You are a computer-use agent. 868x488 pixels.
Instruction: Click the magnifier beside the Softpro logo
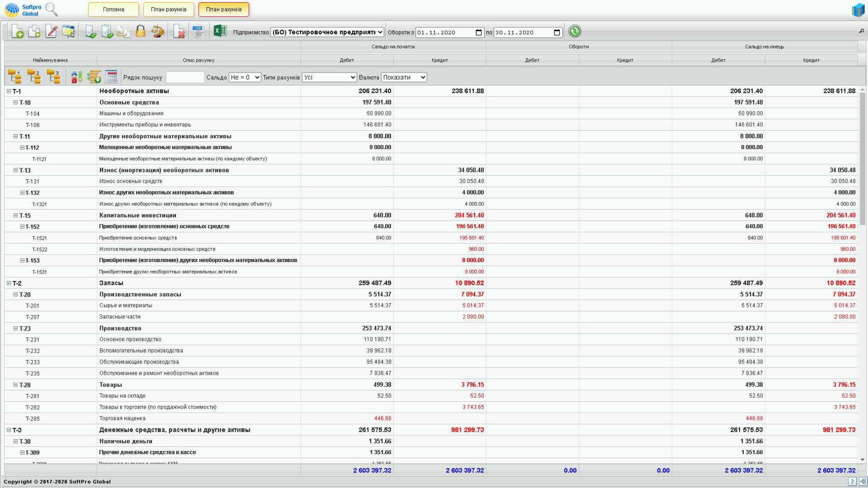pos(52,9)
